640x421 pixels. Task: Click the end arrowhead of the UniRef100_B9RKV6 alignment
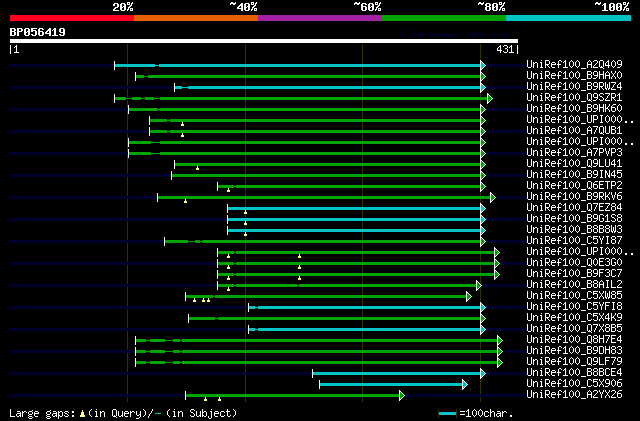click(x=493, y=198)
